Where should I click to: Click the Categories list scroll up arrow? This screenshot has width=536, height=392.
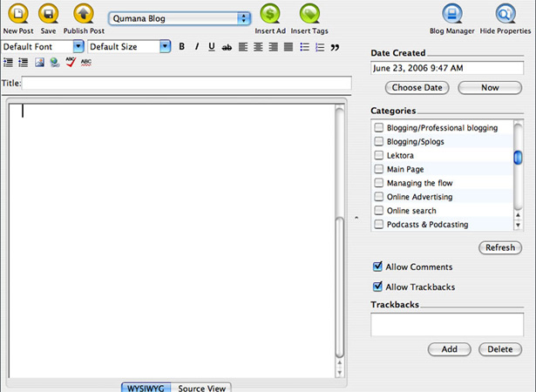pyautogui.click(x=519, y=215)
